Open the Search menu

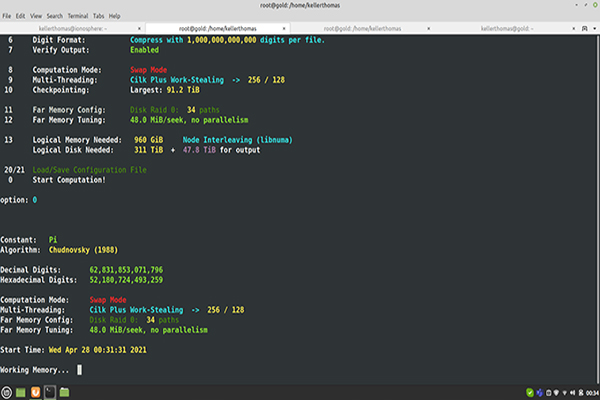tap(54, 16)
